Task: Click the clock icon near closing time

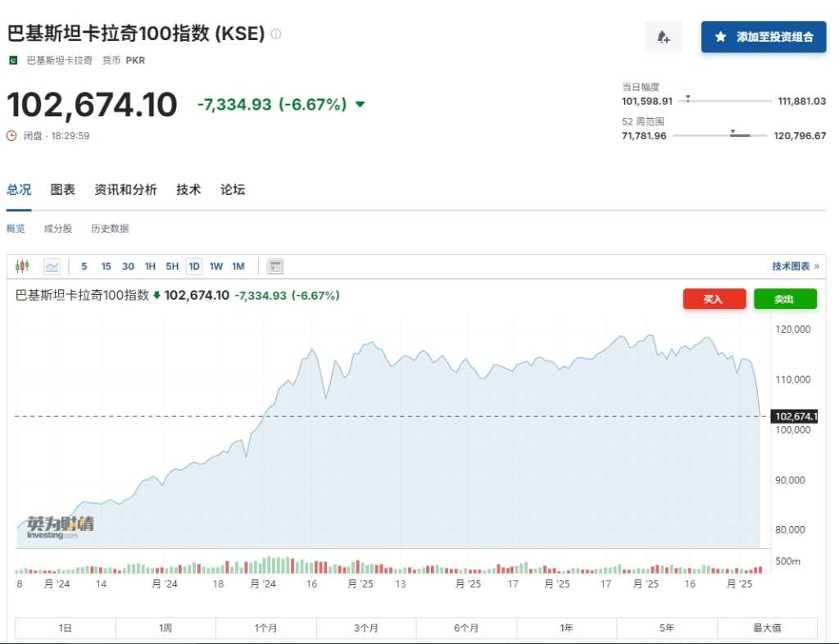Action: click(x=11, y=136)
